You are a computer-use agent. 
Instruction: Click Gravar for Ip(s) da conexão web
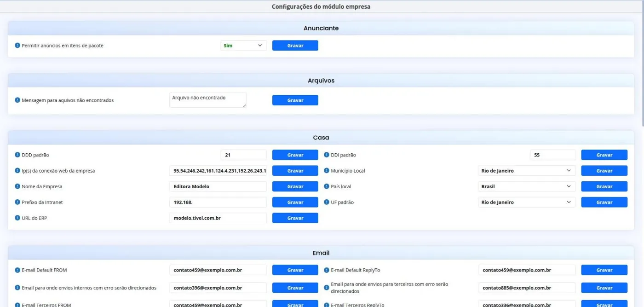click(295, 171)
